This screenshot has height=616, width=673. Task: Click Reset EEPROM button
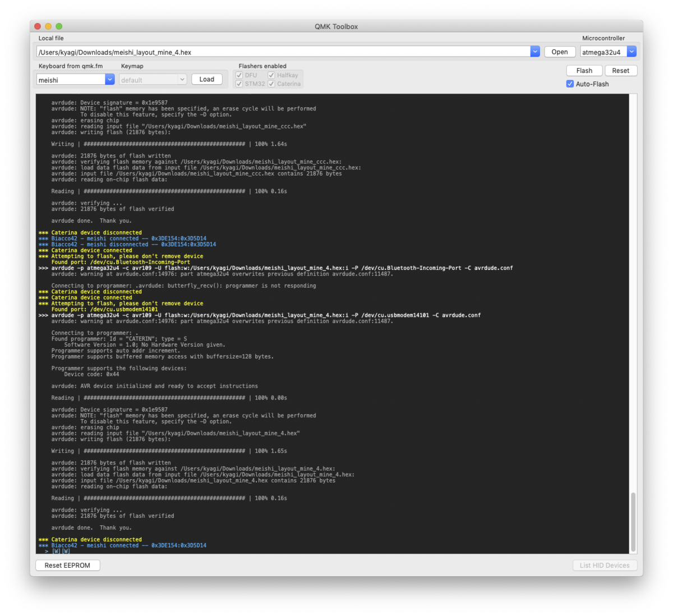(x=67, y=566)
